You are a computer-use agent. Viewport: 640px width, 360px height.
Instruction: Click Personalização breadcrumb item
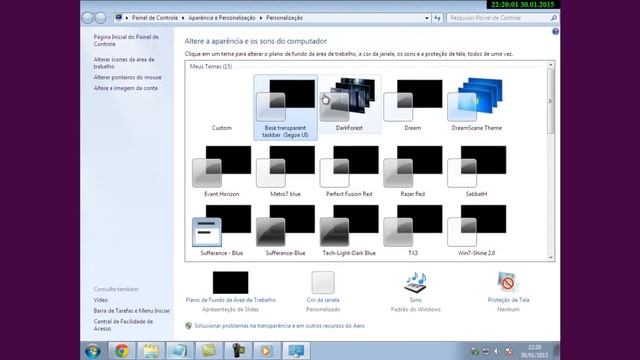point(284,18)
